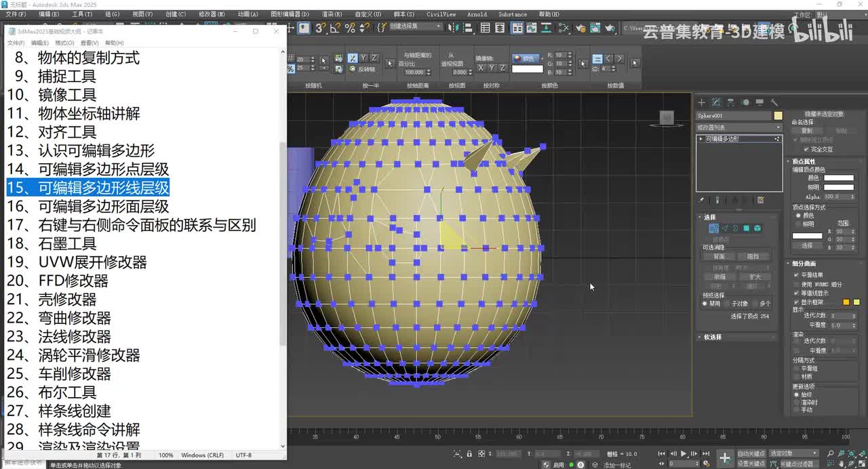Image resolution: width=868 pixels, height=469 pixels.
Task: Click the 扩大 grow selection button
Action: [754, 277]
